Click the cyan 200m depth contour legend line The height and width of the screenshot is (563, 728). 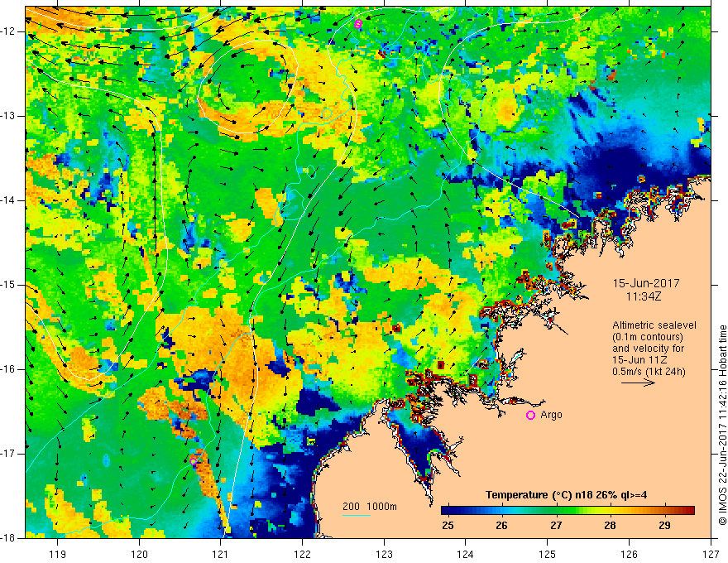[x=357, y=516]
